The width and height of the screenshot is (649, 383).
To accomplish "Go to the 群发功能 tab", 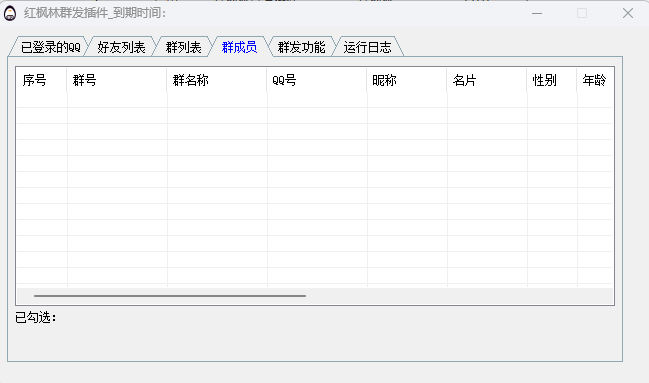I will [301, 47].
